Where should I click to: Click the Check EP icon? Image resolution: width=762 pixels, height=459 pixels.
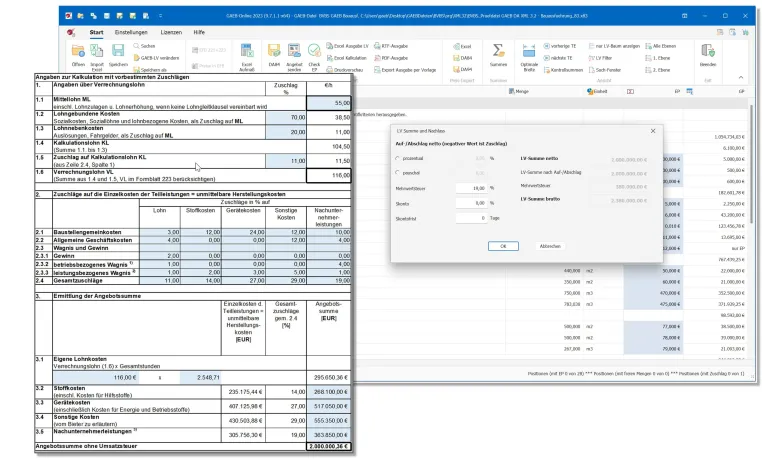coord(314,51)
